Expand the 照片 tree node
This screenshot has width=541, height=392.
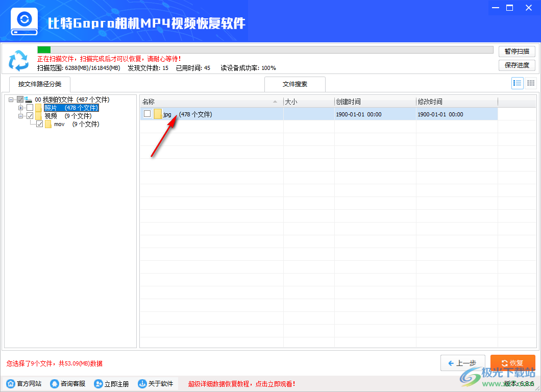tap(21, 108)
